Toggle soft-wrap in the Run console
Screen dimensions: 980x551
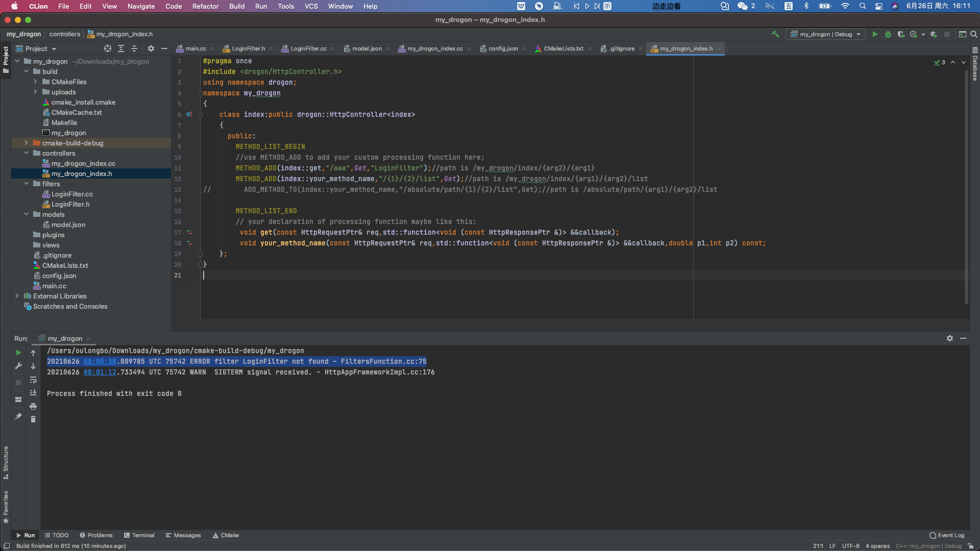point(33,380)
